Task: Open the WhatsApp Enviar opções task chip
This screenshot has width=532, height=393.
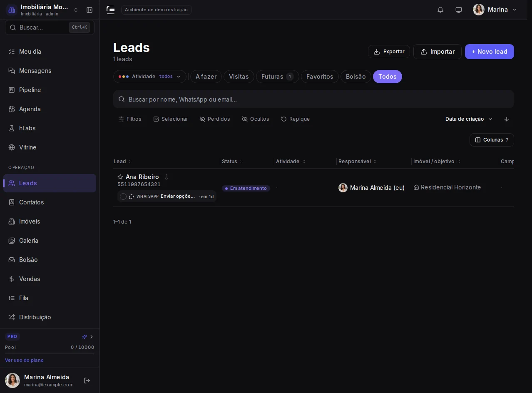Action: pyautogui.click(x=167, y=196)
